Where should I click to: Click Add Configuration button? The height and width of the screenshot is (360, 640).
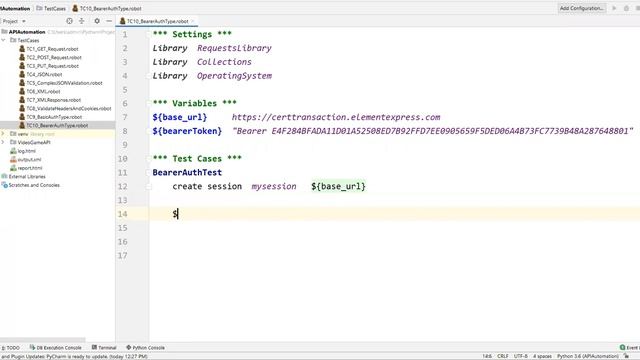[x=582, y=8]
